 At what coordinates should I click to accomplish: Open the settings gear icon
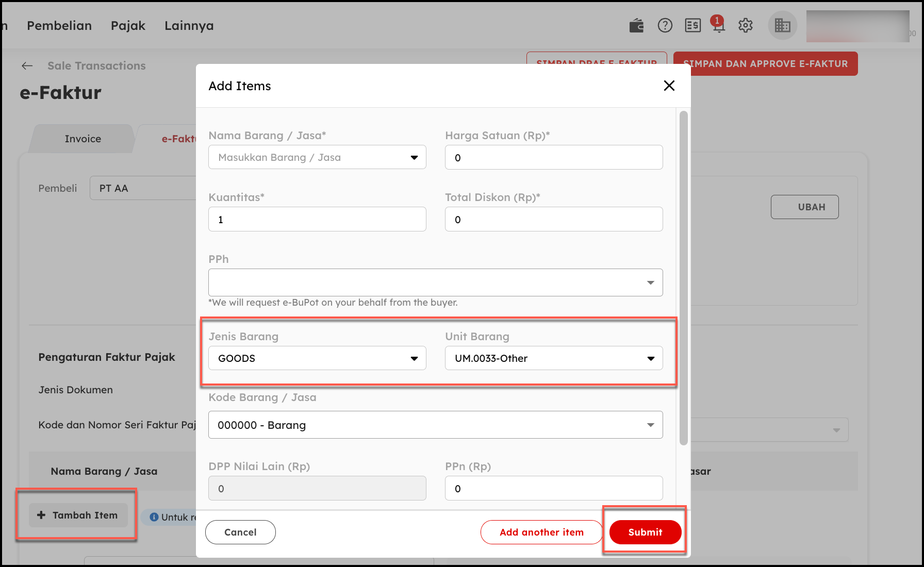pos(745,25)
